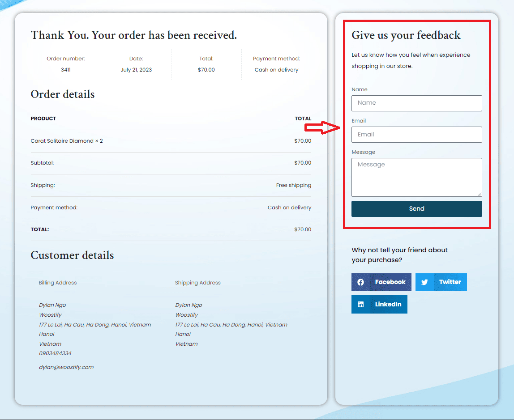Click the Billing Address heading
This screenshot has height=420, width=514.
click(x=58, y=283)
